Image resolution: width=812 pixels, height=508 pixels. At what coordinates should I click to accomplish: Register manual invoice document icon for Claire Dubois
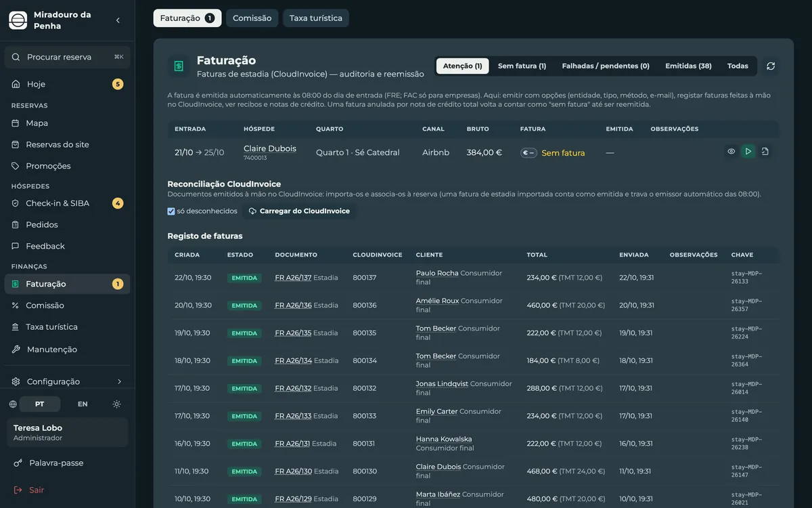[x=765, y=152]
